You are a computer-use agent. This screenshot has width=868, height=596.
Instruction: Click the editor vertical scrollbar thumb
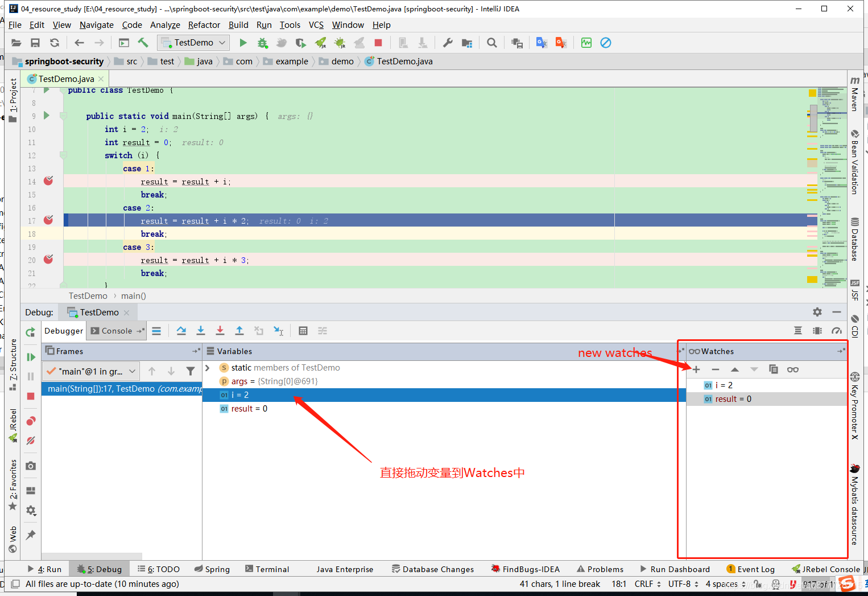[x=813, y=118]
